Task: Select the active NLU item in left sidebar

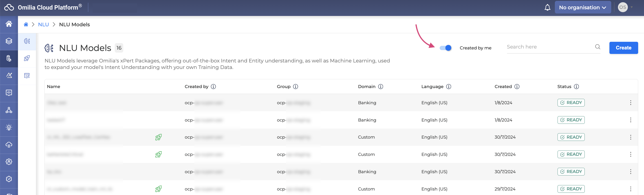Action: [x=9, y=58]
